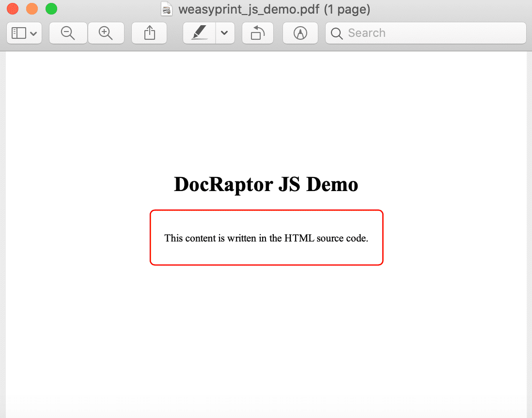Open the Share menu

[149, 33]
